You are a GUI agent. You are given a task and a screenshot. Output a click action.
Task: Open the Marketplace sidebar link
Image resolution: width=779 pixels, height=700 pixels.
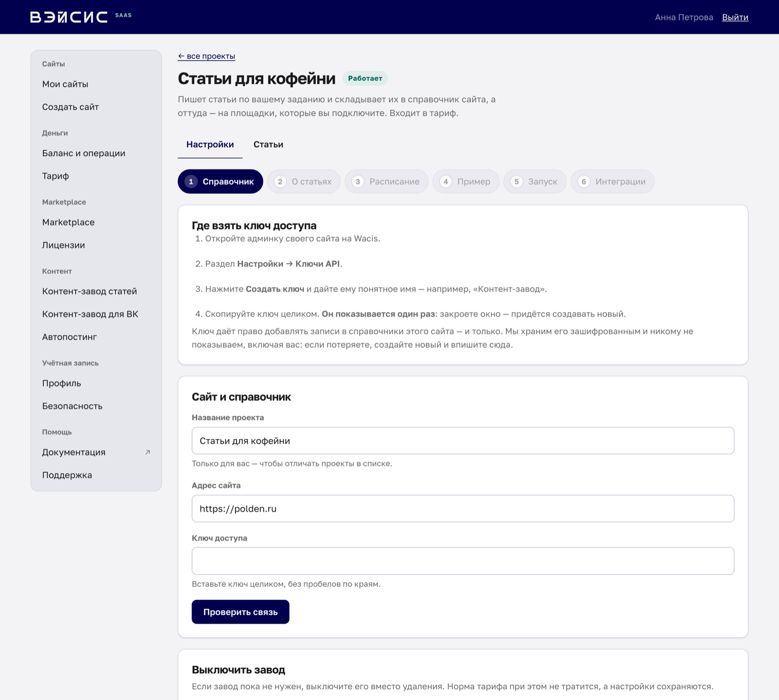pyautogui.click(x=96, y=222)
